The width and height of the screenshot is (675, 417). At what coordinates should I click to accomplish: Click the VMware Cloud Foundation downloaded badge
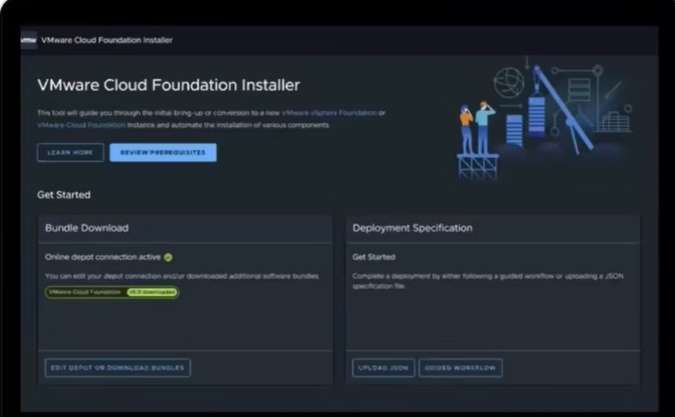pos(112,292)
